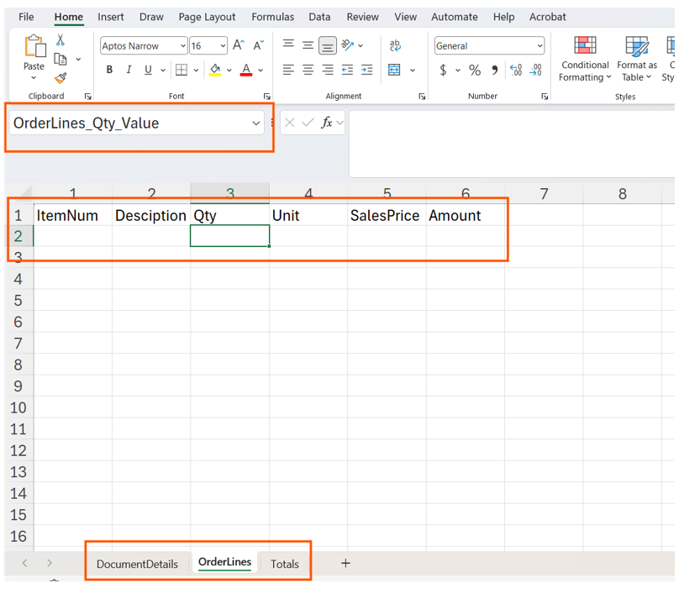700x604 pixels.
Task: Switch to the DocumentDetails sheet tab
Action: (137, 564)
